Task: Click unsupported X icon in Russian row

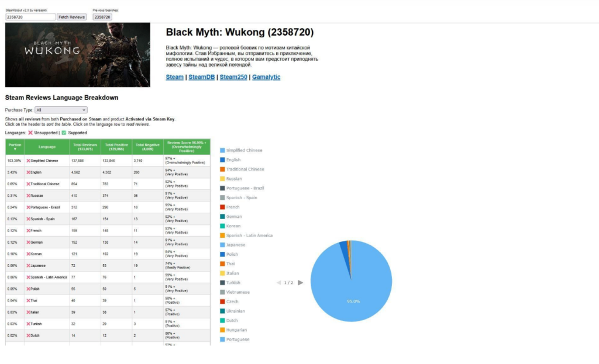Action: 28,196
